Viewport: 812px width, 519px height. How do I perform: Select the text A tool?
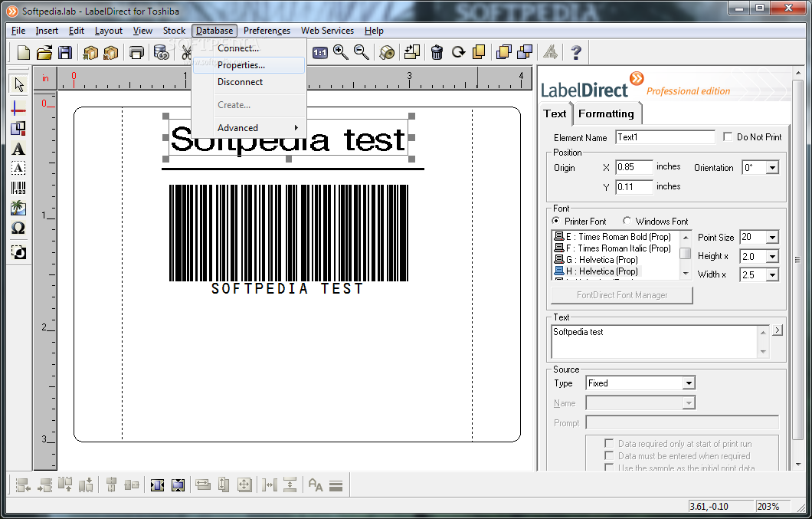pos(18,149)
